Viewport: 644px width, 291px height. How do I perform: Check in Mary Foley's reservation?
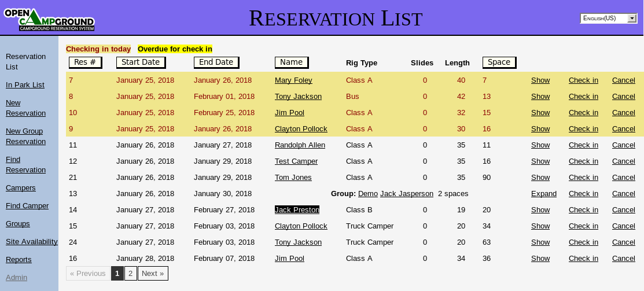point(583,80)
